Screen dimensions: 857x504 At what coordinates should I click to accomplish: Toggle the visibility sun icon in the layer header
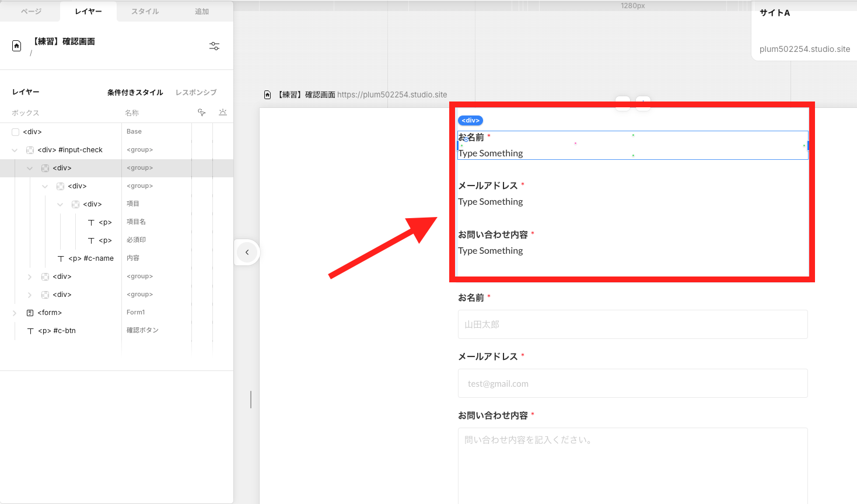click(222, 113)
